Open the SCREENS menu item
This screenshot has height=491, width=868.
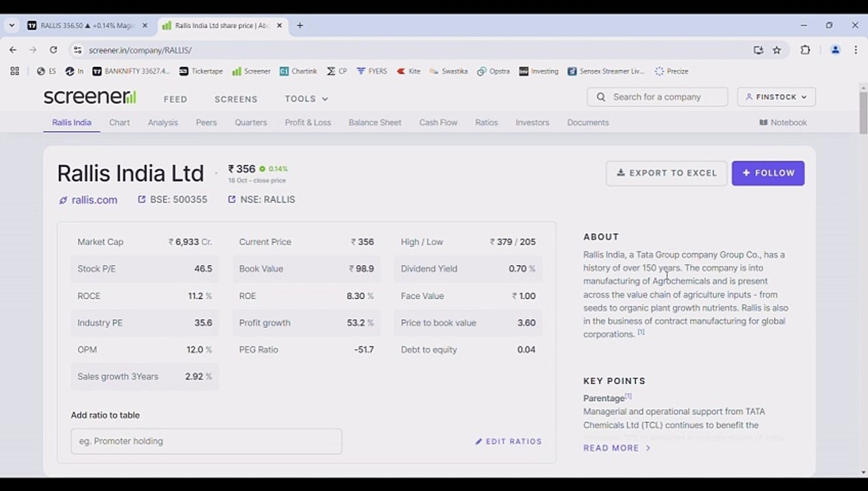click(x=236, y=99)
